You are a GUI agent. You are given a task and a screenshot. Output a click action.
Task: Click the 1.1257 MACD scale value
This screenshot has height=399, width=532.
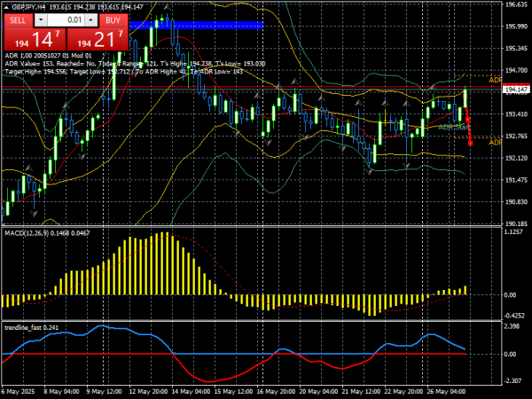(514, 231)
